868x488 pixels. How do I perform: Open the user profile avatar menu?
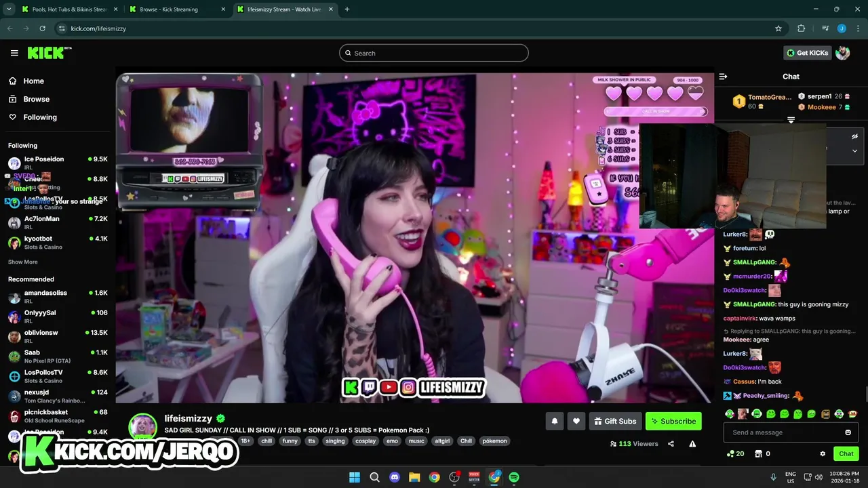843,53
